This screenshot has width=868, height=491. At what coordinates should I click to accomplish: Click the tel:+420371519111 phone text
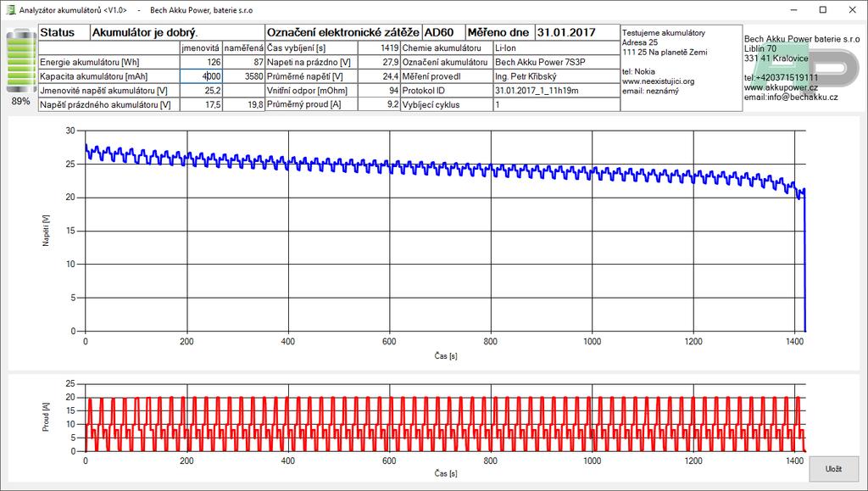[x=781, y=78]
